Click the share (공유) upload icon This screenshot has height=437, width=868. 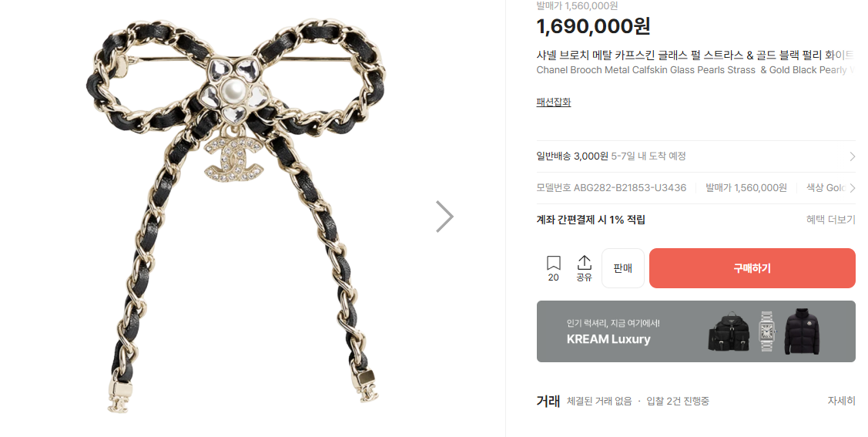584,263
